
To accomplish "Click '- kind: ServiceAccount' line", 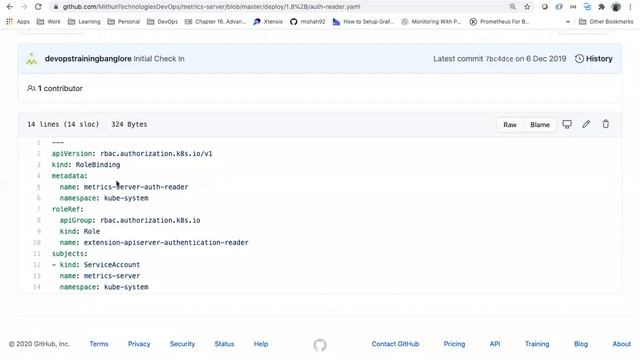I will [96, 265].
